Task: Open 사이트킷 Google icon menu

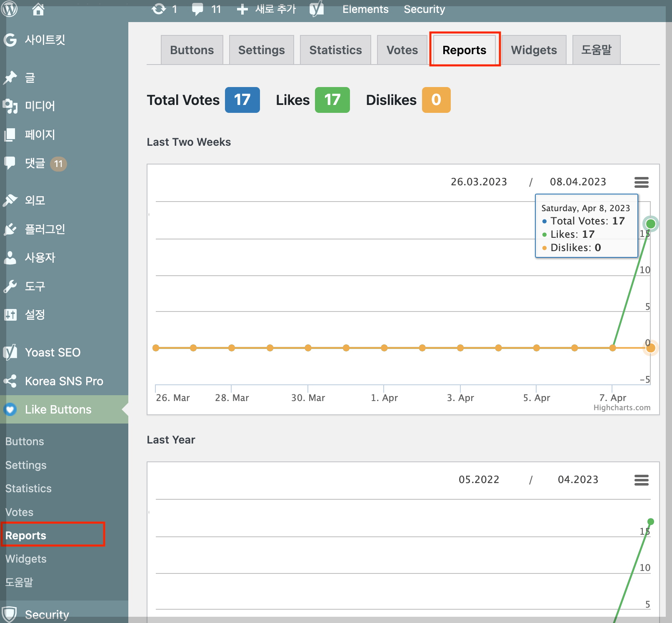Action: 10,40
